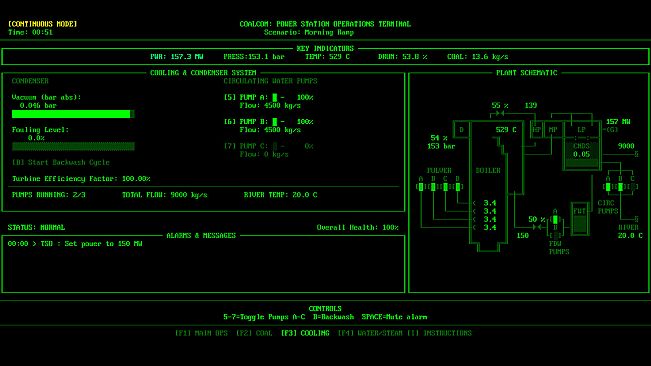This screenshot has height=366, width=651.
Task: Toggle circulating water Pump C [7]
Action: (x=269, y=146)
